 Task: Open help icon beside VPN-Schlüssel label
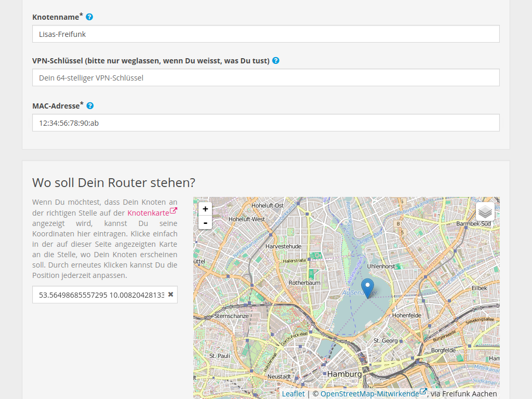coord(276,61)
